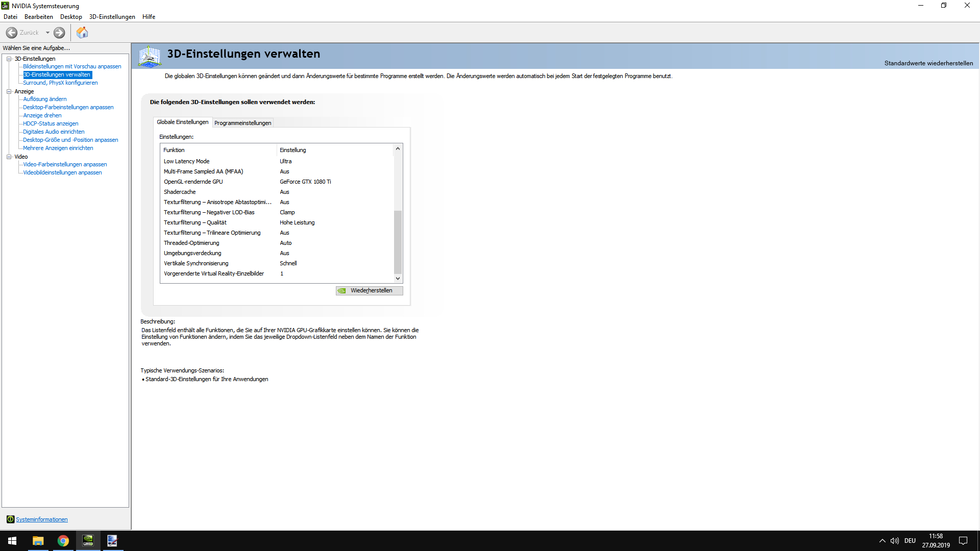Collapse the 3D-Einstellungen tree node
Image resolution: width=980 pixels, height=551 pixels.
[9, 59]
